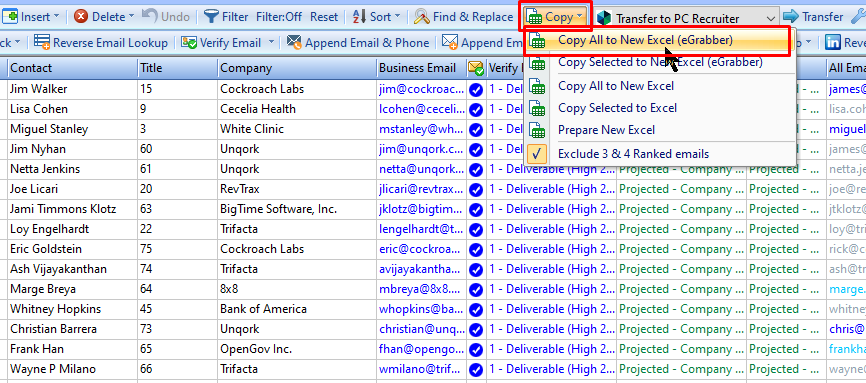Click the verified checkmark for Loy Engelhardt

coord(476,229)
